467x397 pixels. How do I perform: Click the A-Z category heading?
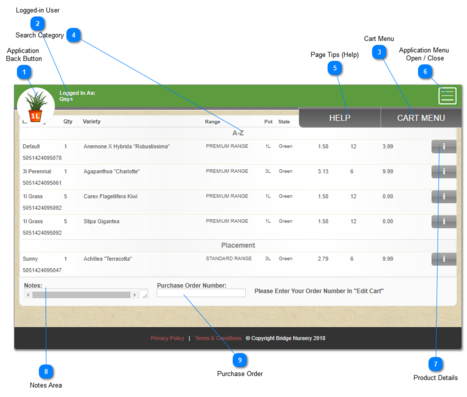point(238,133)
